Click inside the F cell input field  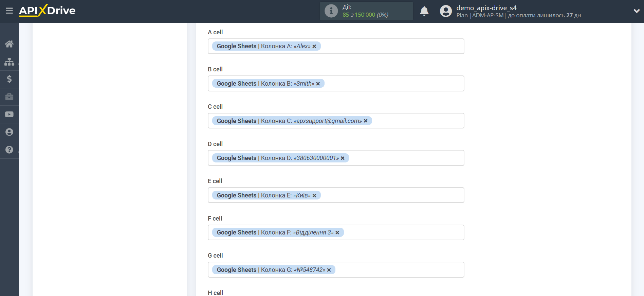(x=401, y=232)
